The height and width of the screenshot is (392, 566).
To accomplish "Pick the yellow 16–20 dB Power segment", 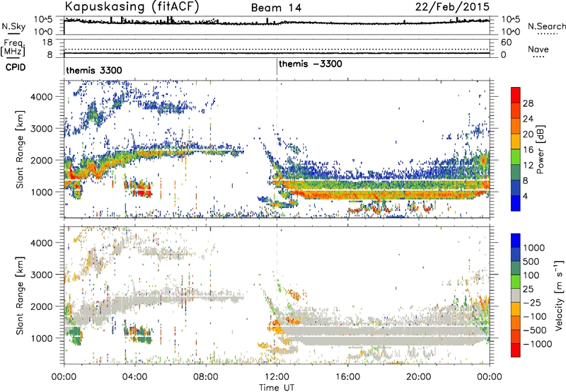I will [x=516, y=142].
